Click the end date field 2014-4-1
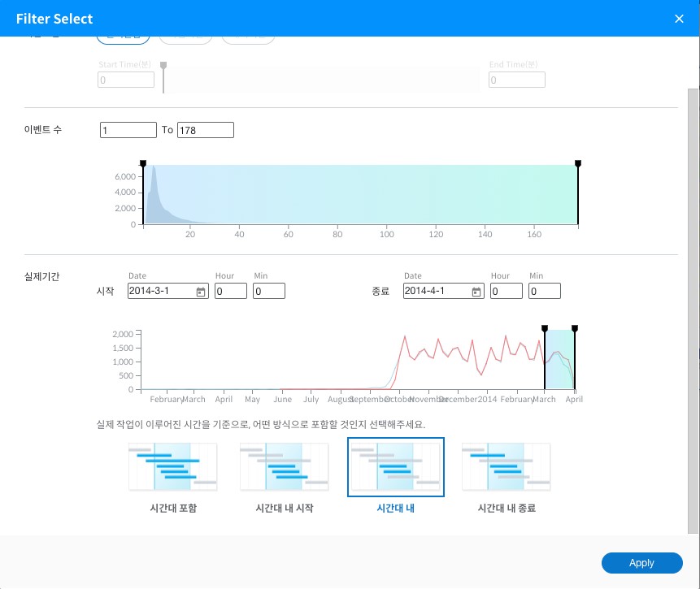 [437, 292]
